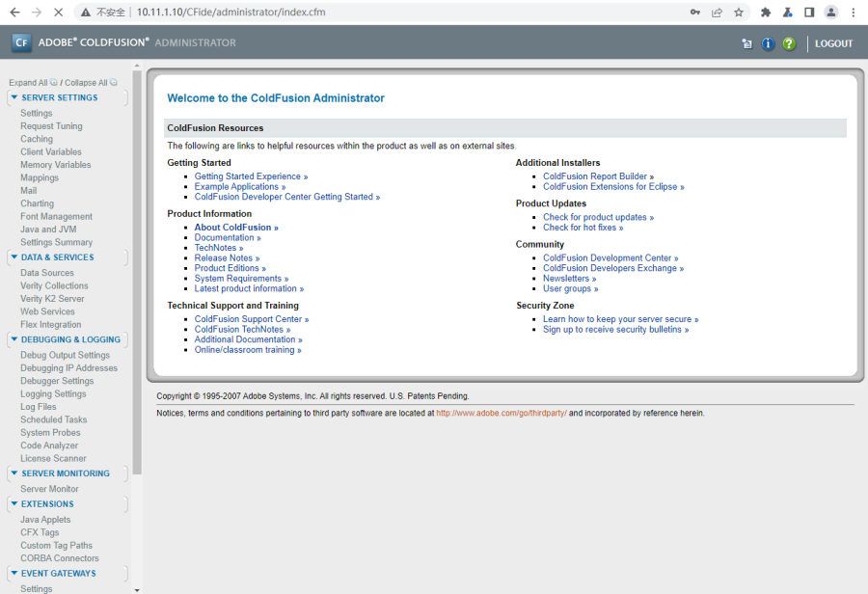
Task: Click Sign up to receive security bulletins
Action: (615, 330)
